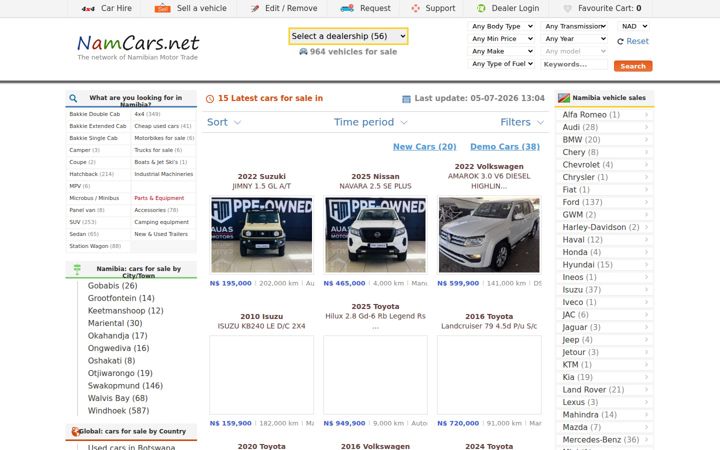Click the clock icon before '15 Latest cars'
Viewport: 720px width, 450px height.
point(210,99)
